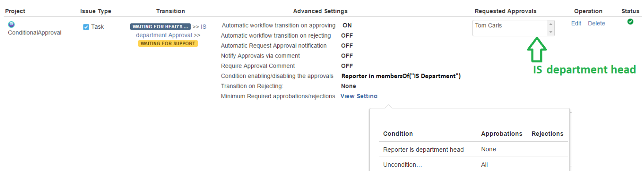Click the ConditionalApproval project avatar icon
644x173 pixels.
tap(11, 24)
